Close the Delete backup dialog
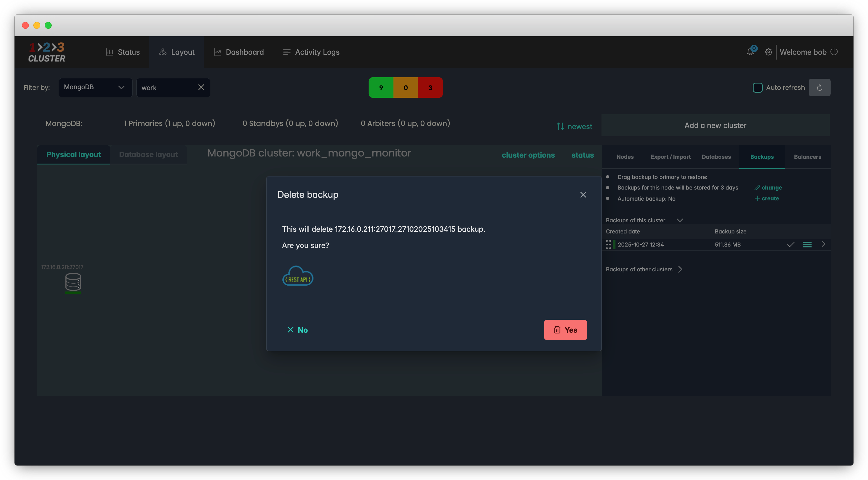The height and width of the screenshot is (480, 868). point(583,195)
